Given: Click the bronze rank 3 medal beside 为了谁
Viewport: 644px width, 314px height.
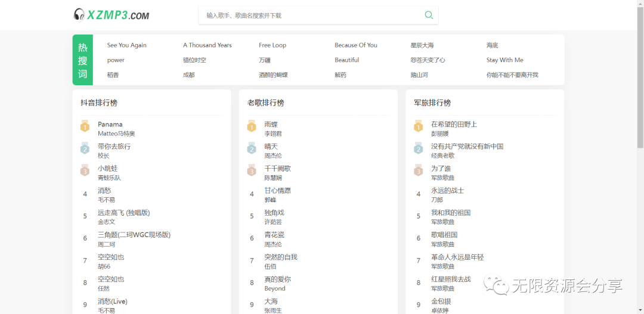Looking at the screenshot, I should point(419,171).
